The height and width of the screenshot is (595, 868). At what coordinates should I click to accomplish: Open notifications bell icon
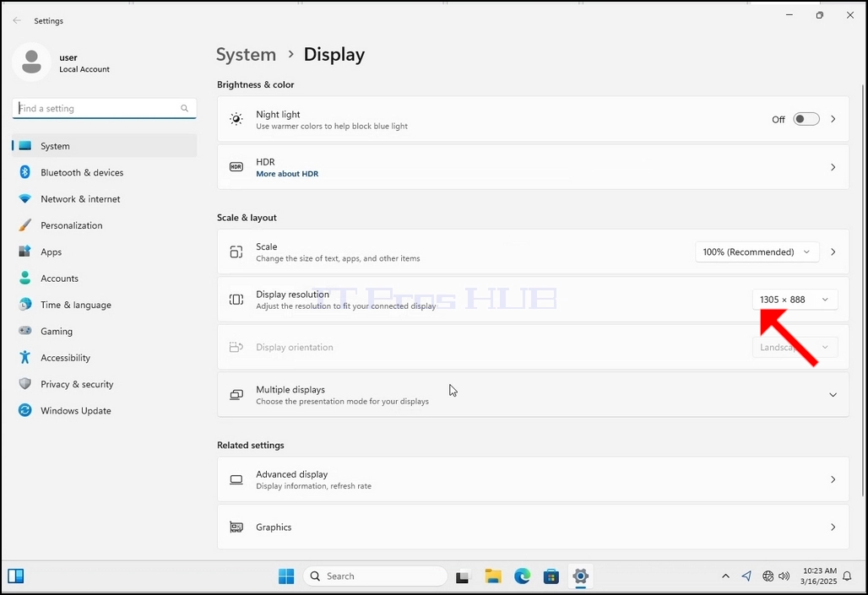point(847,576)
